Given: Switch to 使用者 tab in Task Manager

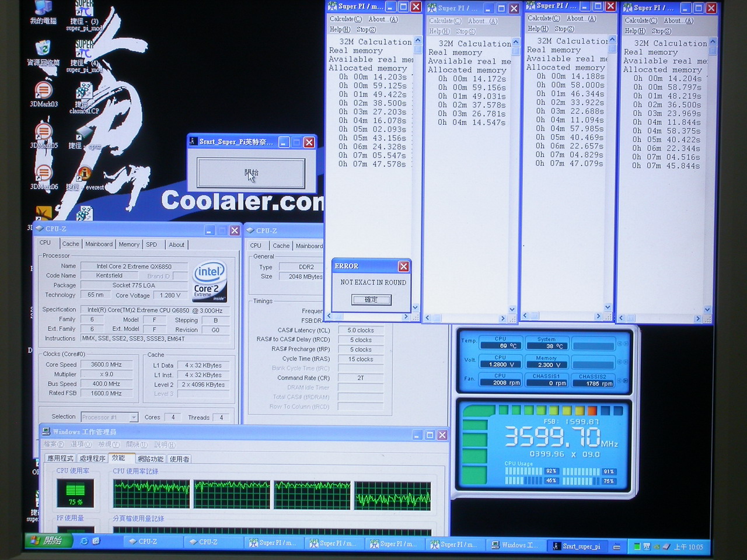Looking at the screenshot, I should click(x=179, y=459).
